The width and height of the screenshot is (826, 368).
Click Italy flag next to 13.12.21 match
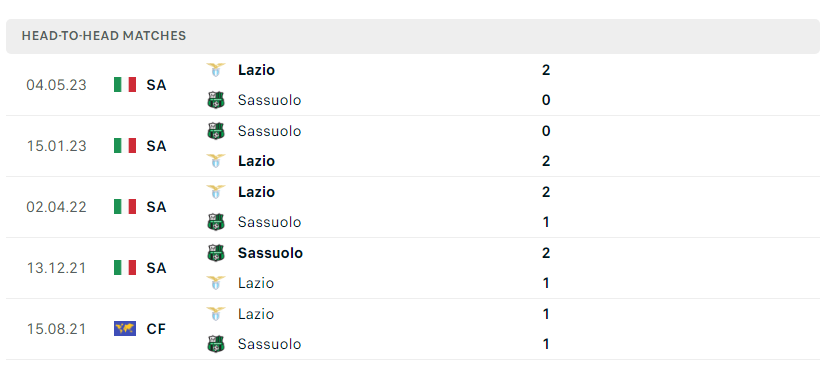click(125, 268)
